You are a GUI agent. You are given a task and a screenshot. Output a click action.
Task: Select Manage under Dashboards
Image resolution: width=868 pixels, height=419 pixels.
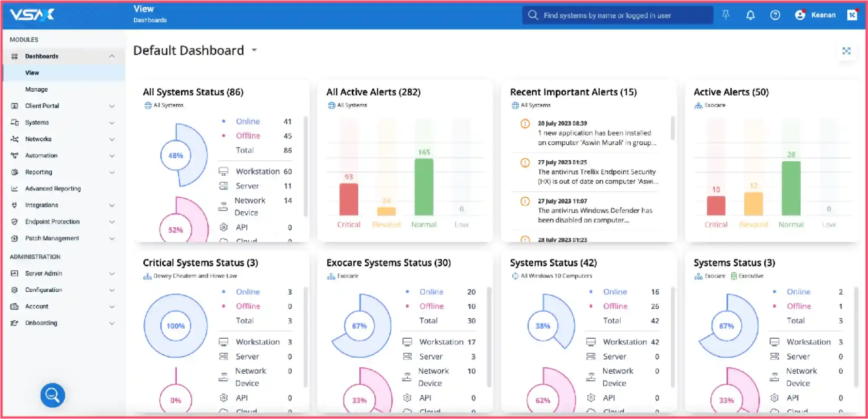tap(36, 89)
